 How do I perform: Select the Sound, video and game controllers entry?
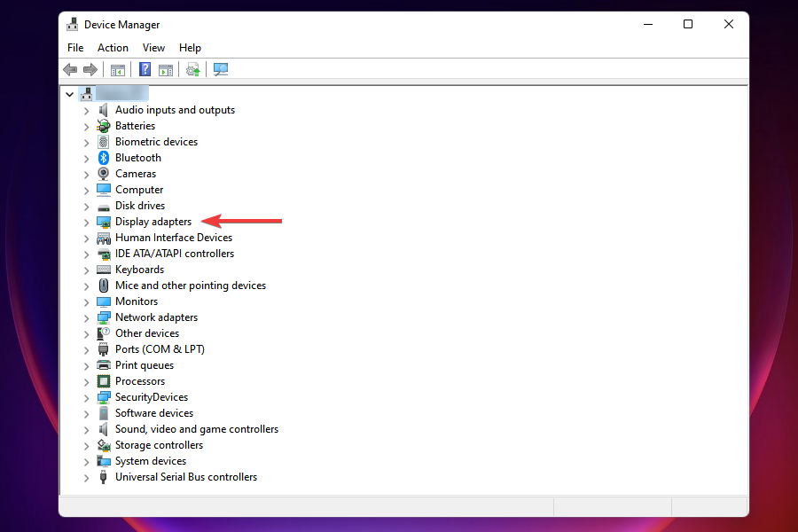197,428
